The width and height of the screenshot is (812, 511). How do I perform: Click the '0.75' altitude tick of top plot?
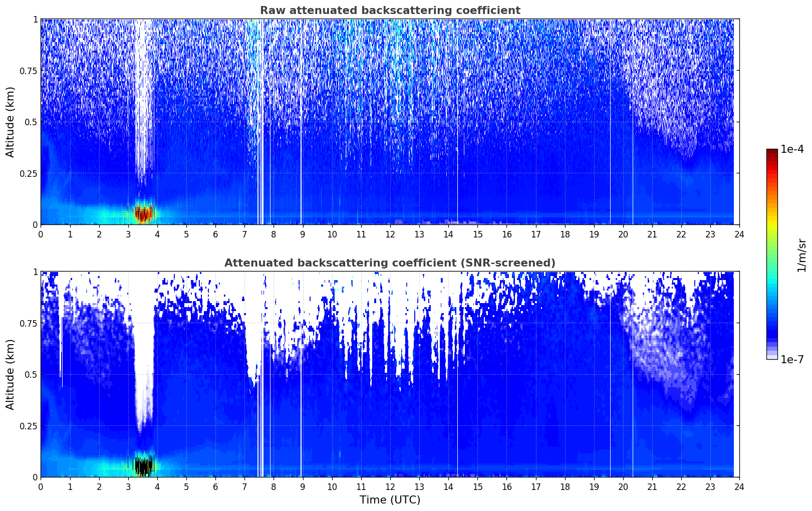click(29, 71)
